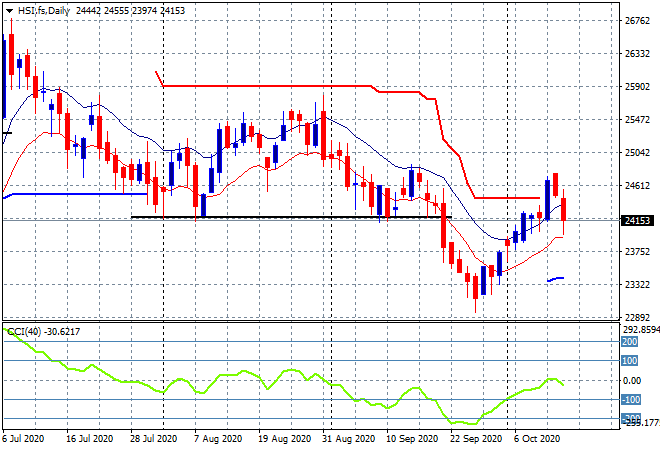
Task: Click date label 6 Oct 2020
Action: 537,439
